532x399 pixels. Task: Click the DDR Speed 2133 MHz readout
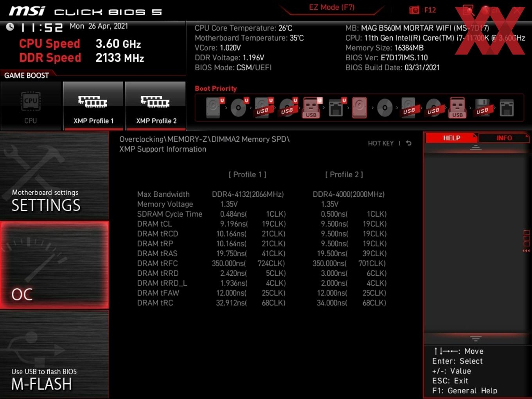[82, 58]
